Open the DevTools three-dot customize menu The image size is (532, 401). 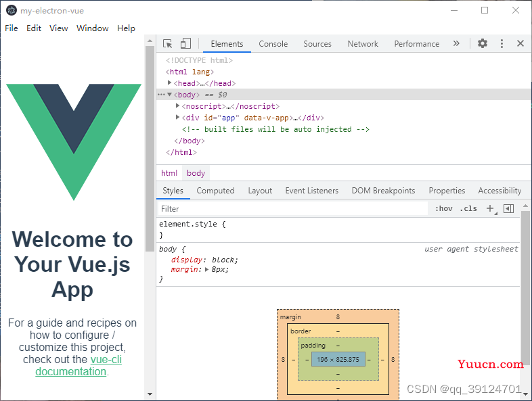[x=502, y=43]
